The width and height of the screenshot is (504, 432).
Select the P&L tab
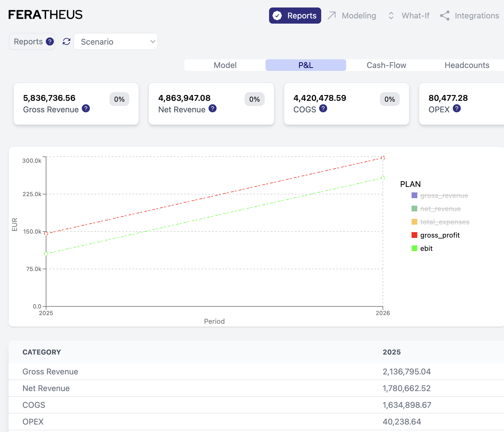click(x=306, y=65)
